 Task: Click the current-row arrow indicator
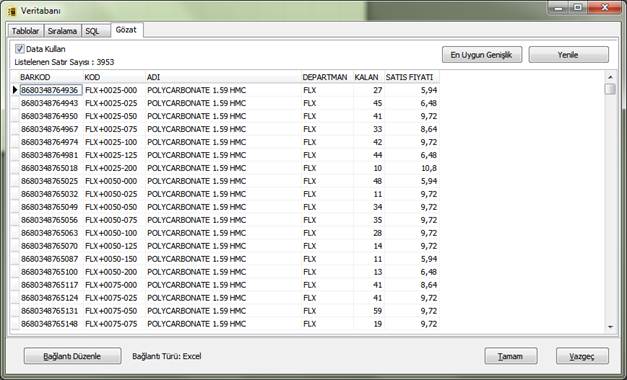coord(15,90)
